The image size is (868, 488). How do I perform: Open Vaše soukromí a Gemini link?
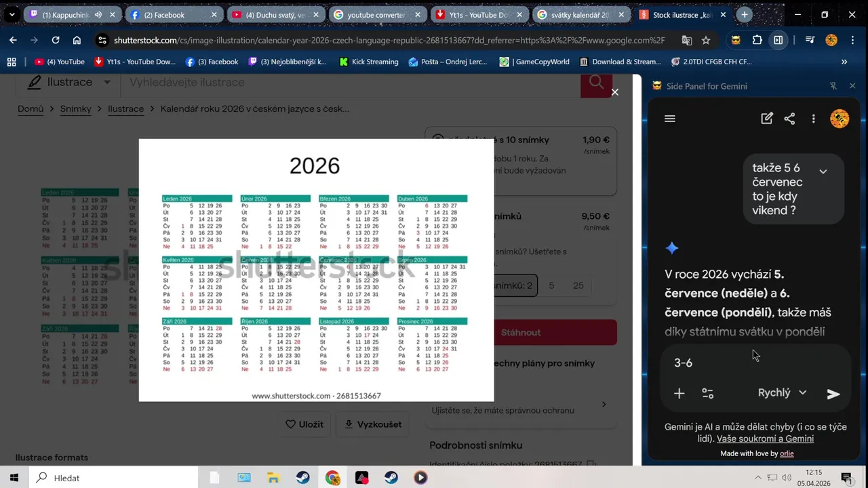765,439
